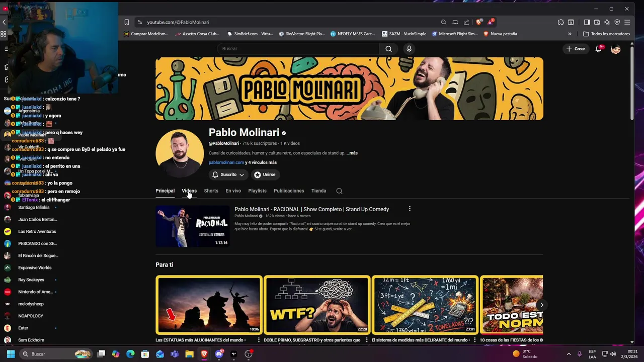Search within the channel using tab-row magnifier
Image resolution: width=644 pixels, height=362 pixels.
[339, 191]
